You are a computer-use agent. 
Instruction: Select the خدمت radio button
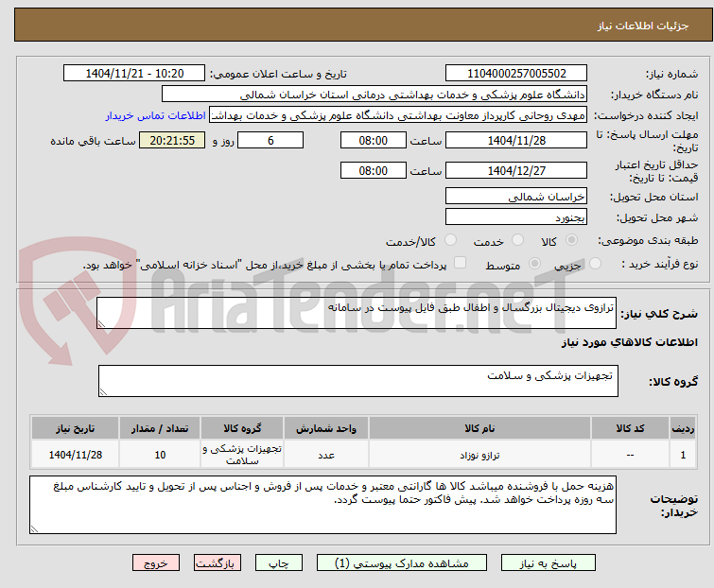click(517, 240)
